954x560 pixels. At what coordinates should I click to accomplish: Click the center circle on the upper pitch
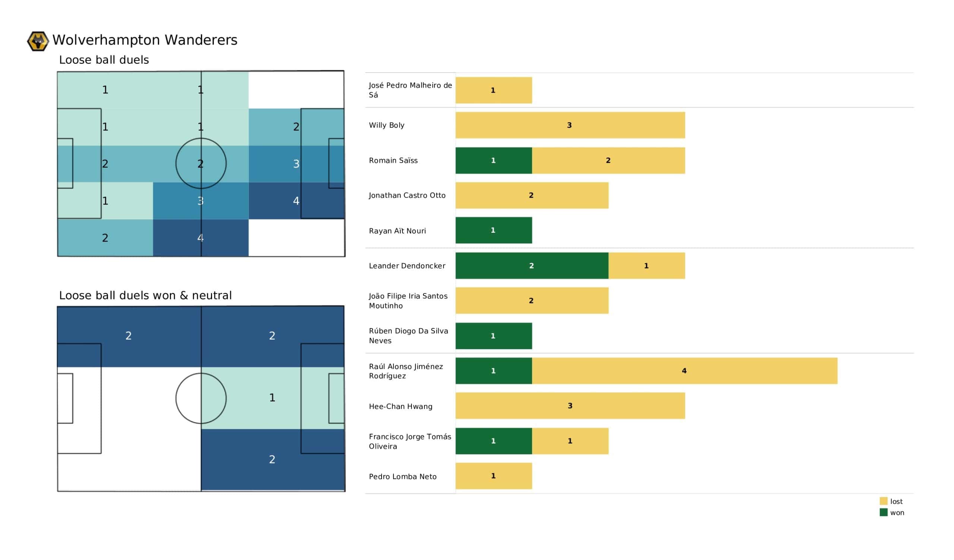[x=200, y=163]
